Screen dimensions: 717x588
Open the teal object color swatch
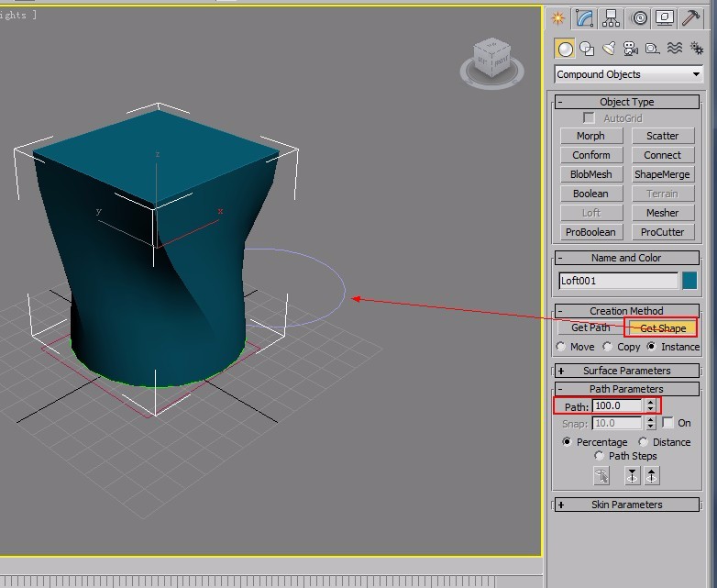tap(689, 281)
